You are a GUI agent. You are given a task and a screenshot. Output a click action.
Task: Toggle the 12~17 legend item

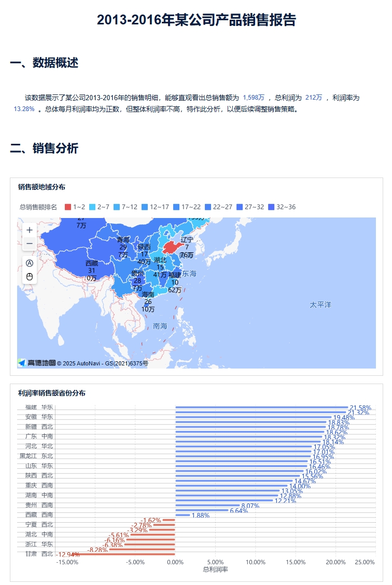(156, 207)
